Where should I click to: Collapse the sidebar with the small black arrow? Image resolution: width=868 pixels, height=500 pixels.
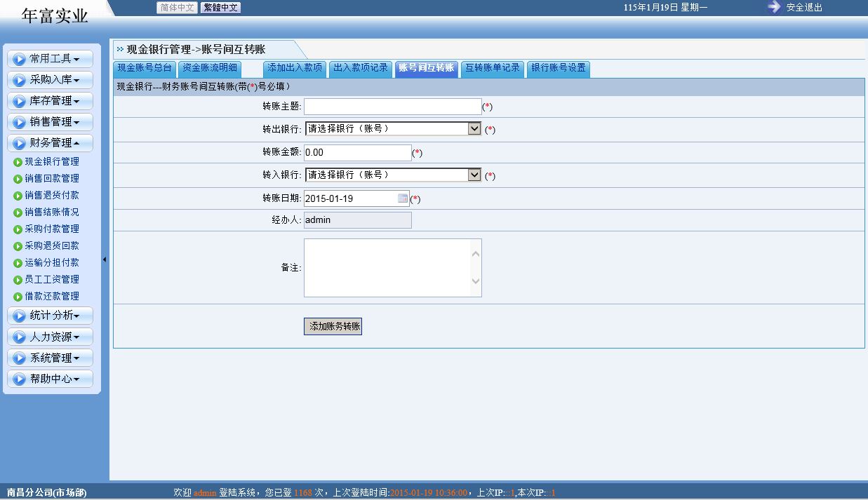click(105, 259)
